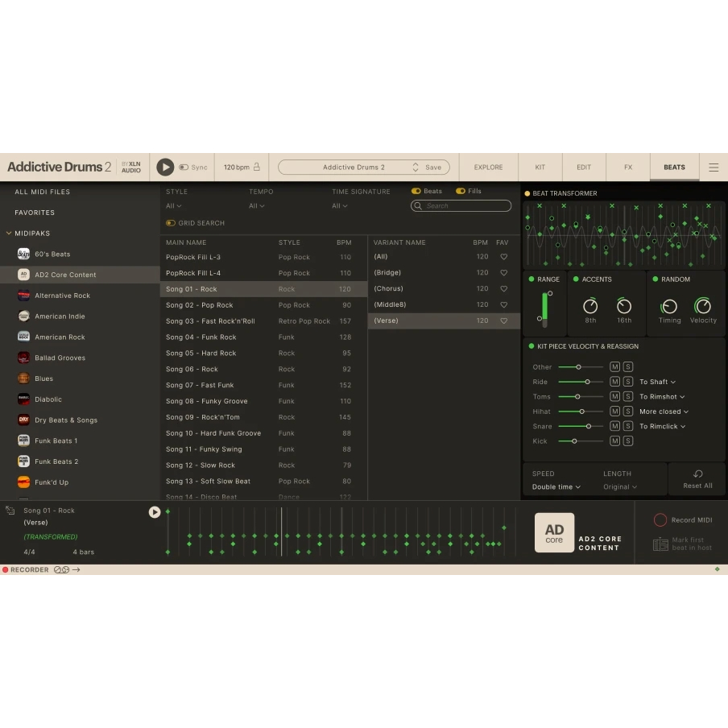Click the Reset All icon

click(697, 474)
